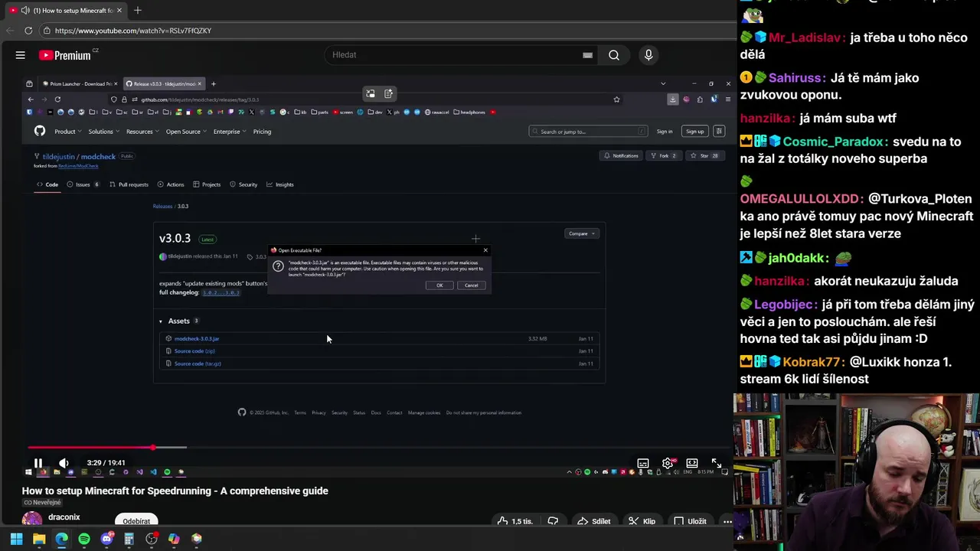Viewport: 980px width, 551px height.
Task: Pause the YouTube video
Action: [x=38, y=463]
